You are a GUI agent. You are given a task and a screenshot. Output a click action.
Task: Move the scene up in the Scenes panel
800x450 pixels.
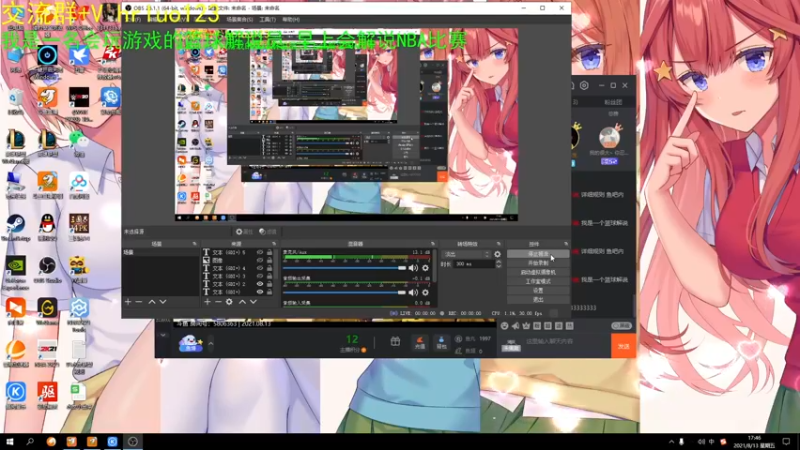tap(152, 302)
